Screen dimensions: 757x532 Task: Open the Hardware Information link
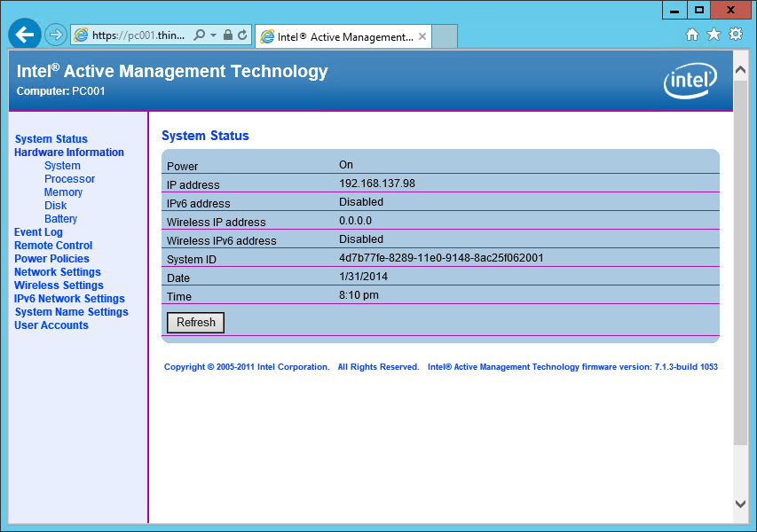[x=69, y=153]
